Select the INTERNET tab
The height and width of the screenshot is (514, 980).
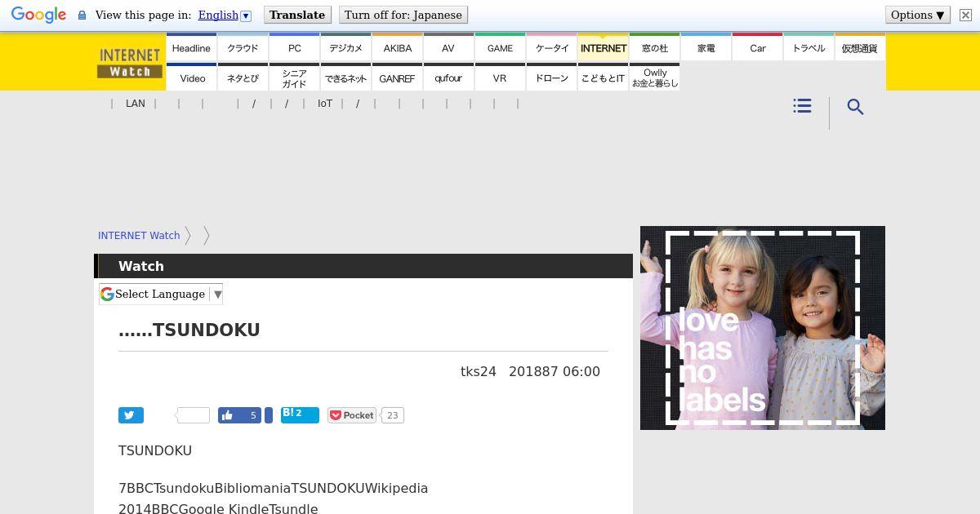pos(603,47)
